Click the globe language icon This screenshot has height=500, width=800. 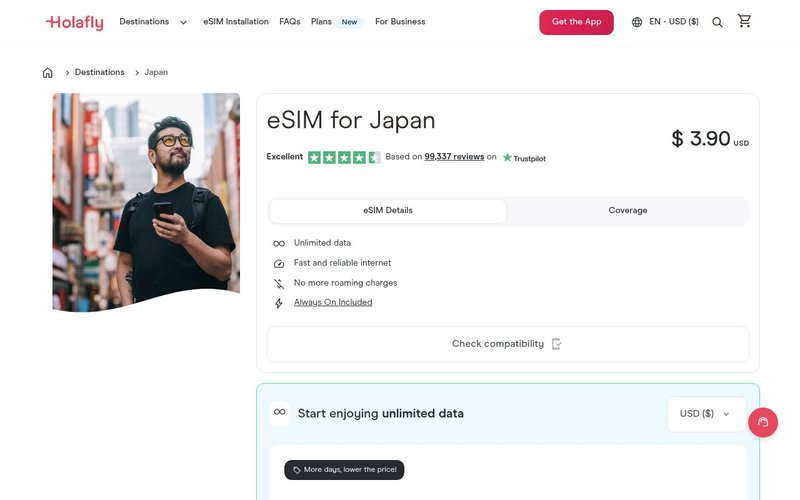click(637, 22)
